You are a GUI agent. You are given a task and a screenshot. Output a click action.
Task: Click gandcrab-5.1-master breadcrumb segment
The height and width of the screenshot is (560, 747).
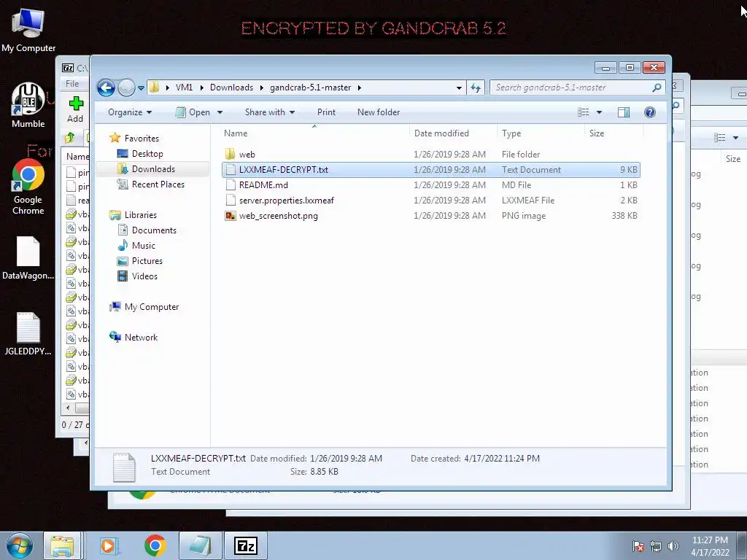click(310, 87)
